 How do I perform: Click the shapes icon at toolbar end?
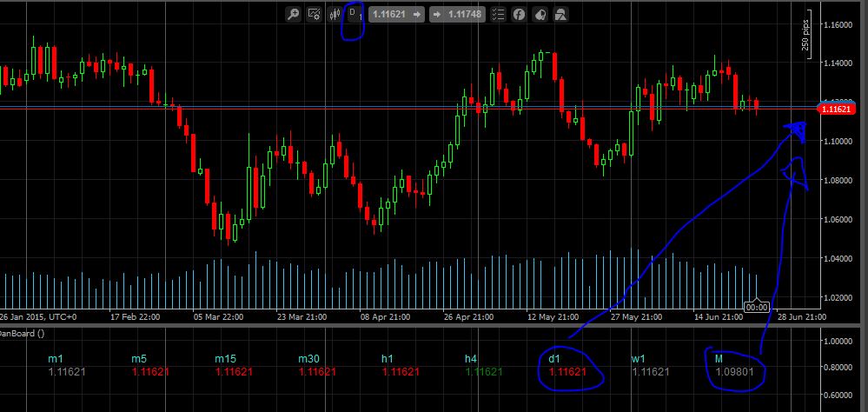[x=561, y=14]
